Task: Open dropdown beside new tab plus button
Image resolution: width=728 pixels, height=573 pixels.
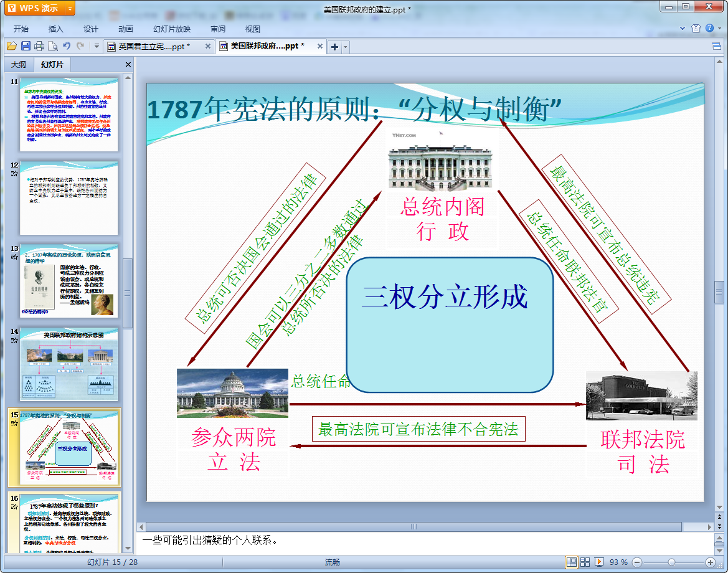Action: (x=345, y=47)
